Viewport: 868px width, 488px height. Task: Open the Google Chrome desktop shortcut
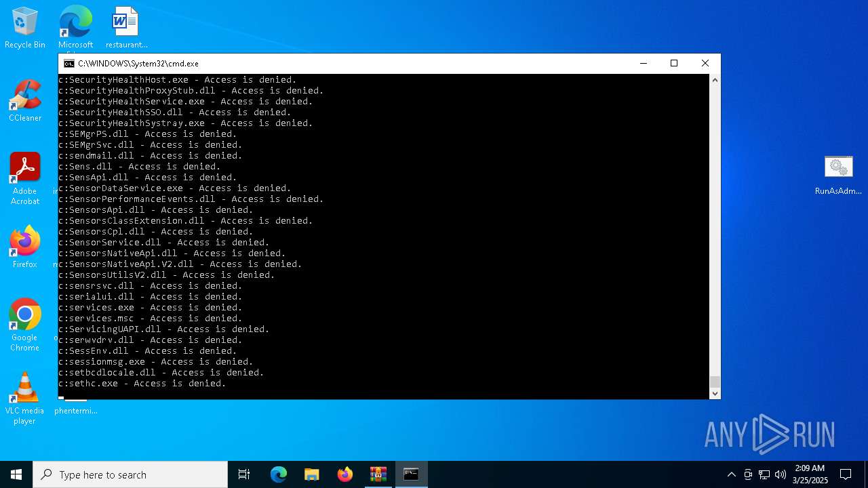25,325
